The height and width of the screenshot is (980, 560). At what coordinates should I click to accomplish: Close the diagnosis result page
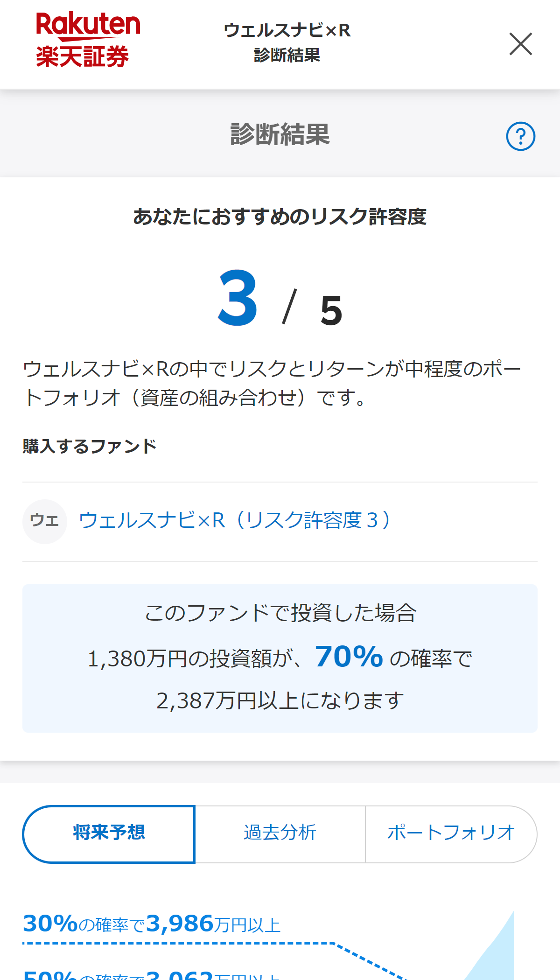point(520,44)
